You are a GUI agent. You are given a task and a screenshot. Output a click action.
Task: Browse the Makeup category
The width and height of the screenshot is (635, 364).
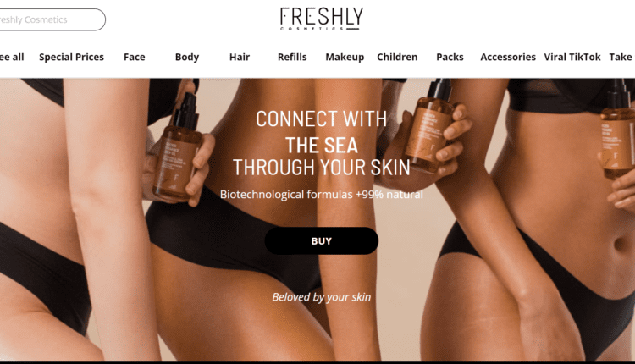[x=345, y=57]
